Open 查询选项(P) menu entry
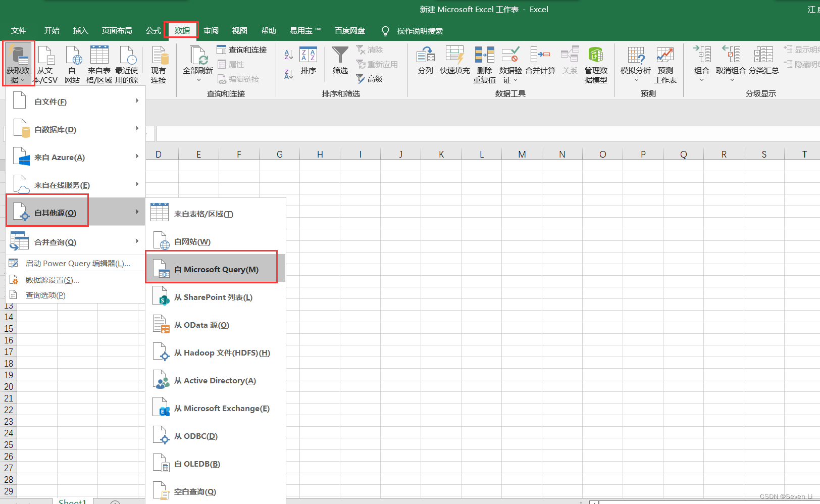 tap(75, 295)
